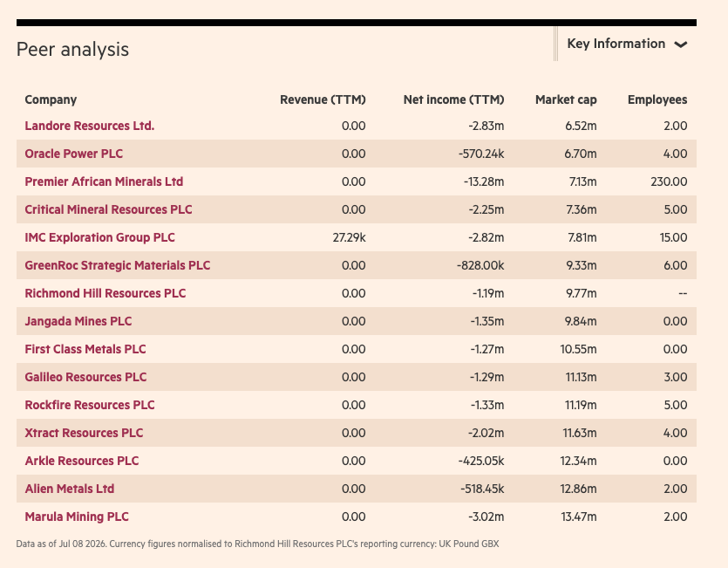Select Critical Mineral Resources market cap 7.36m
The height and width of the screenshot is (568, 728).
582,209
